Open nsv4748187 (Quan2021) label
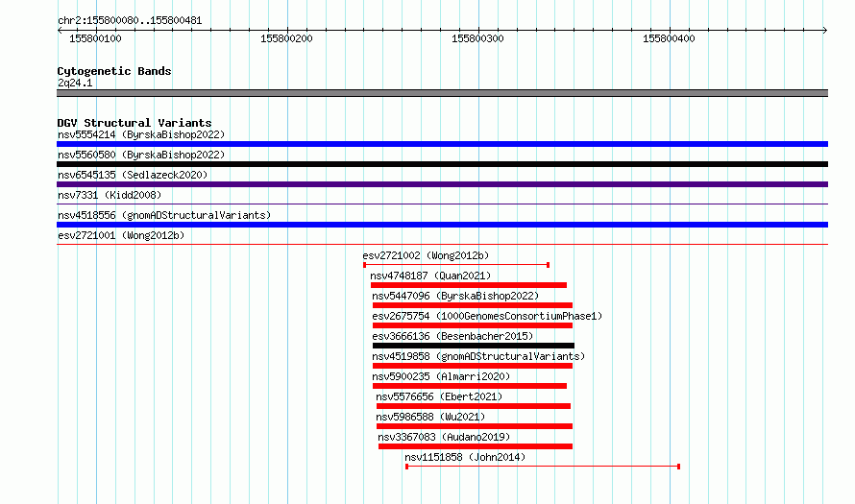Image resolution: width=855 pixels, height=504 pixels. (430, 276)
